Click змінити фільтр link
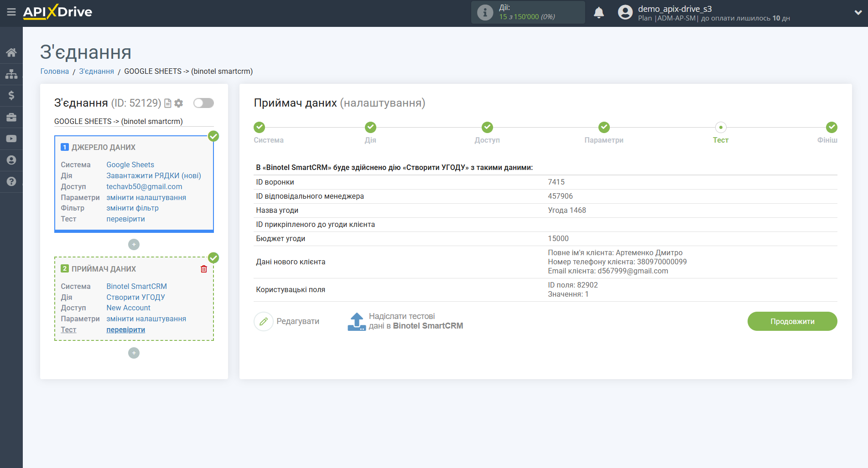The height and width of the screenshot is (468, 868). pos(132,208)
